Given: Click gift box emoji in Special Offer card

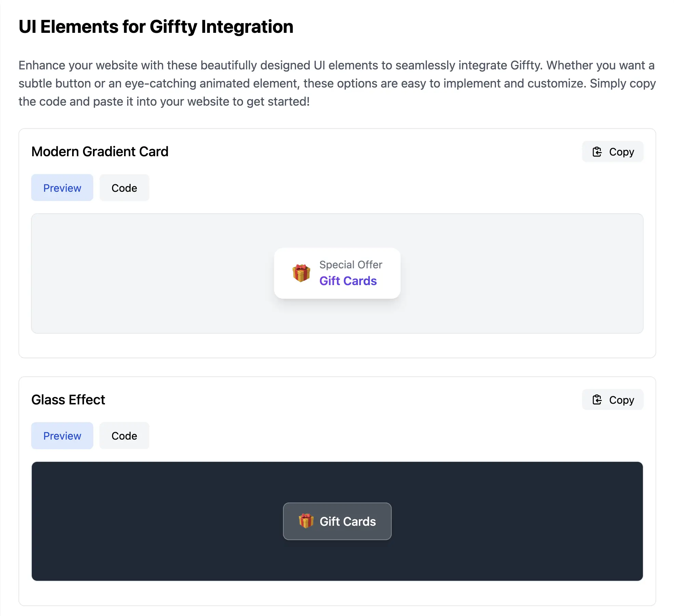Looking at the screenshot, I should coord(301,273).
